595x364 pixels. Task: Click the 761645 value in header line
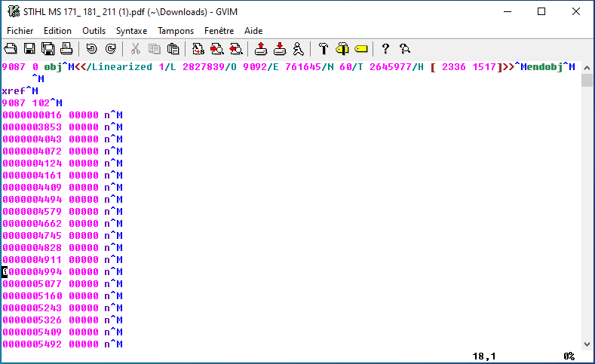click(x=303, y=67)
